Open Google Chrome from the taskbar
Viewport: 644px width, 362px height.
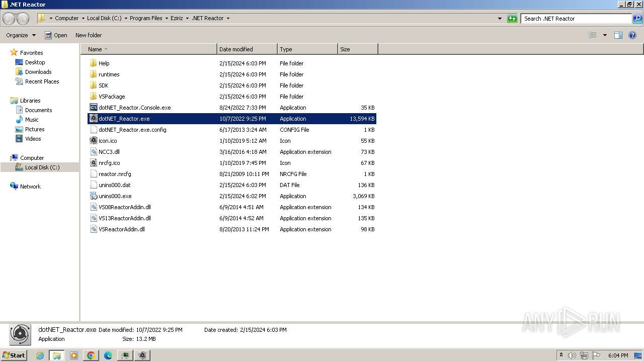[x=91, y=355]
